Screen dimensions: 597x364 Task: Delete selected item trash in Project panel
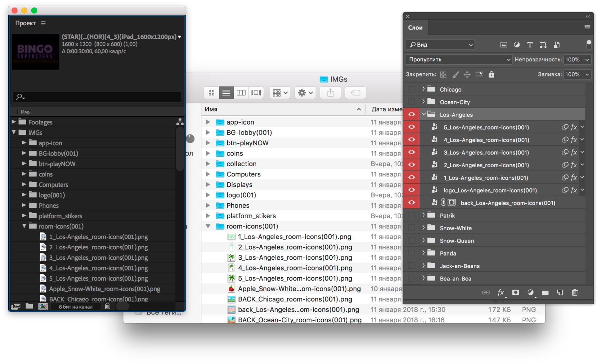pyautogui.click(x=108, y=306)
